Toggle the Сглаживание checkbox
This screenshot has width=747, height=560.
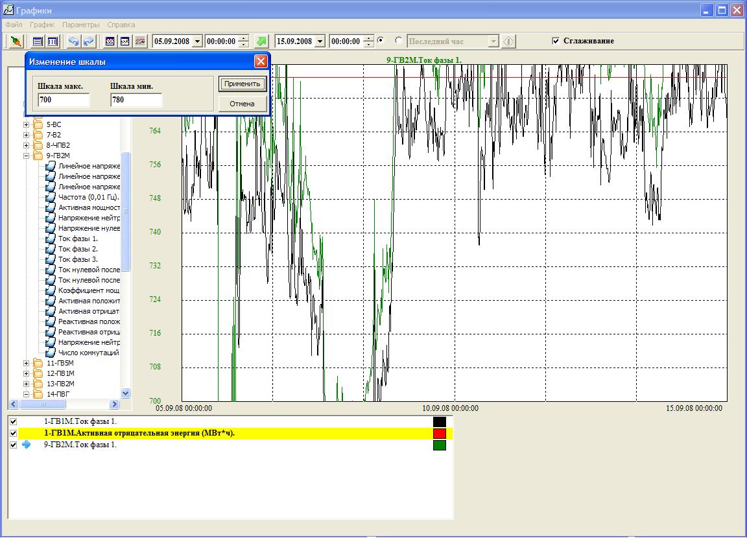(555, 41)
